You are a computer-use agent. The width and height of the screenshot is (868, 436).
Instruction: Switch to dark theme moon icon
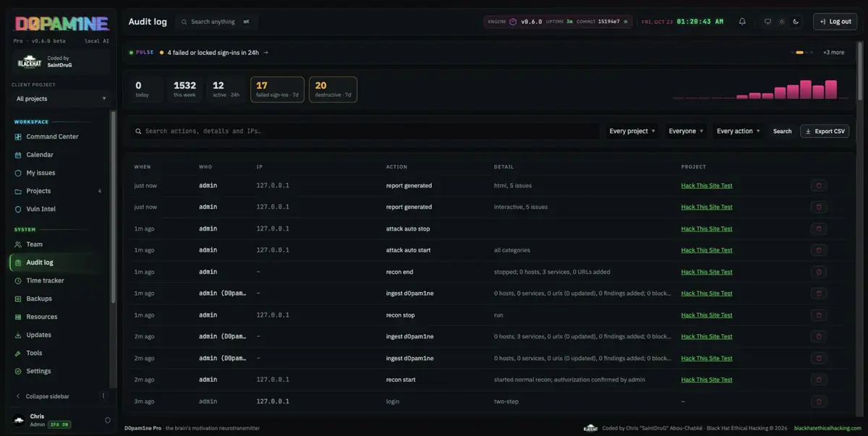tap(796, 22)
